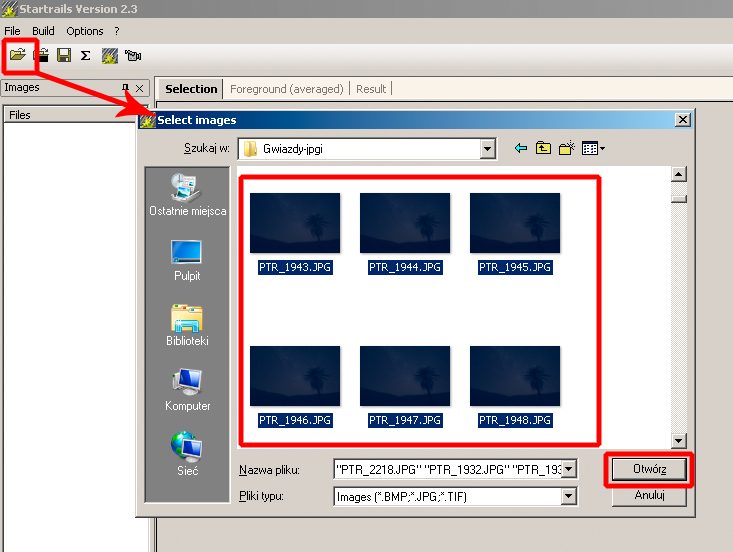
Task: Create a new folder in dialog
Action: click(566, 149)
